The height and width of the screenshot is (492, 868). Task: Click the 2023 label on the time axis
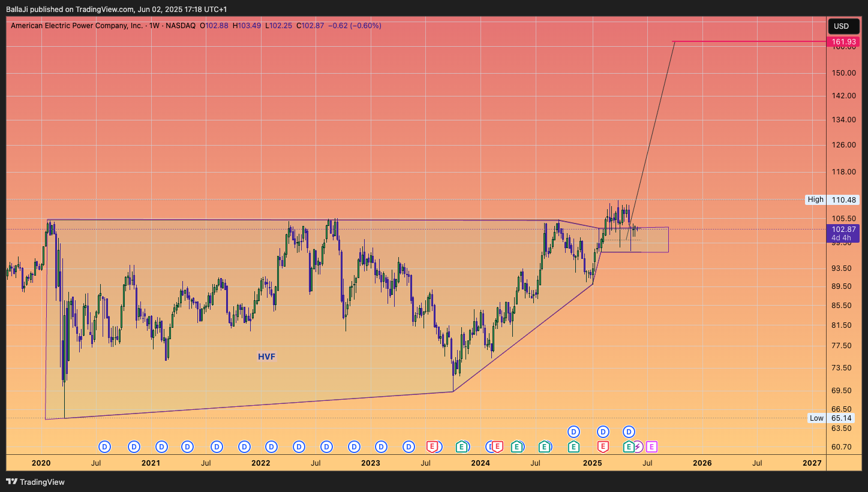(x=371, y=463)
